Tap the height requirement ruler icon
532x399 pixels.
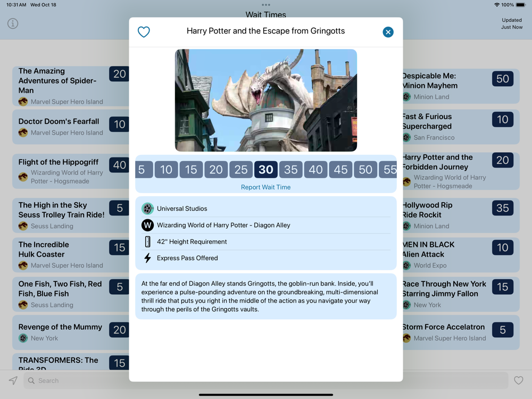[x=147, y=242]
